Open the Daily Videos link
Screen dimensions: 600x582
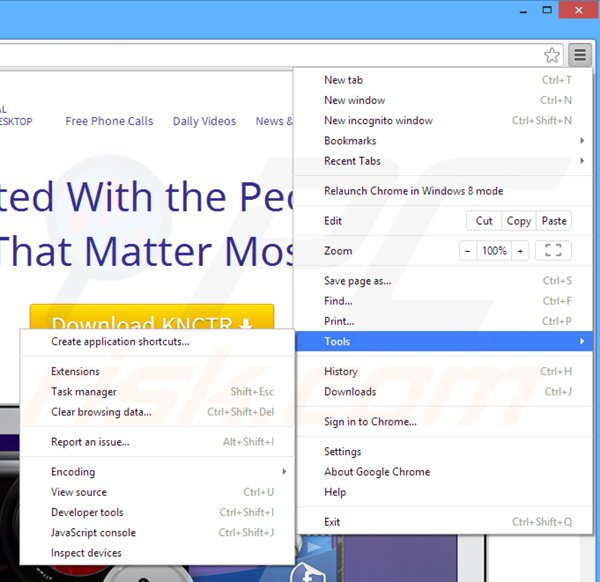coord(204,121)
